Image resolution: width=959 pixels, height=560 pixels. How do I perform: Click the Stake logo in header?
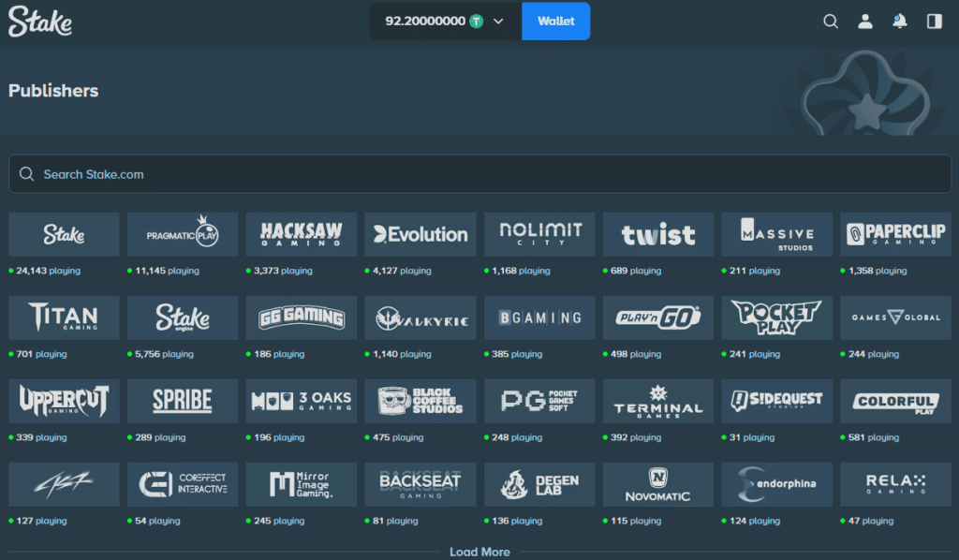(x=40, y=22)
